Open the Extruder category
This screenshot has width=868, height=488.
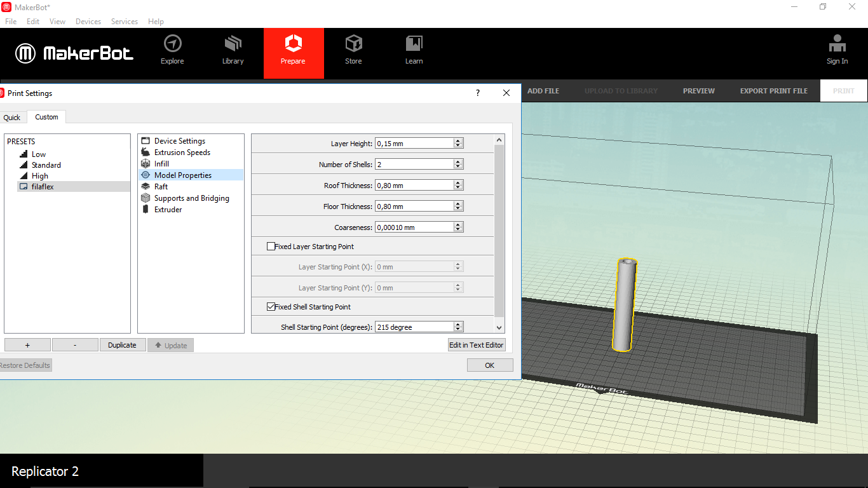pos(168,210)
